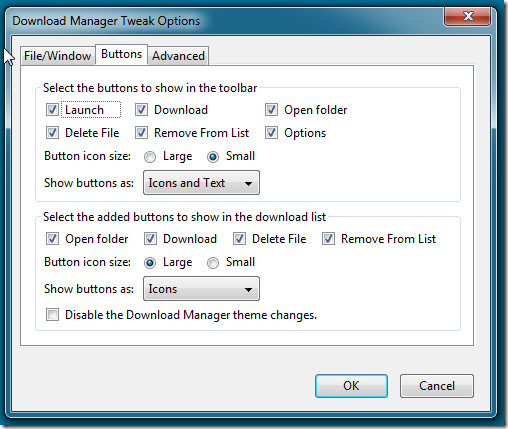Uncheck download list Remove From List checkbox

(328, 239)
